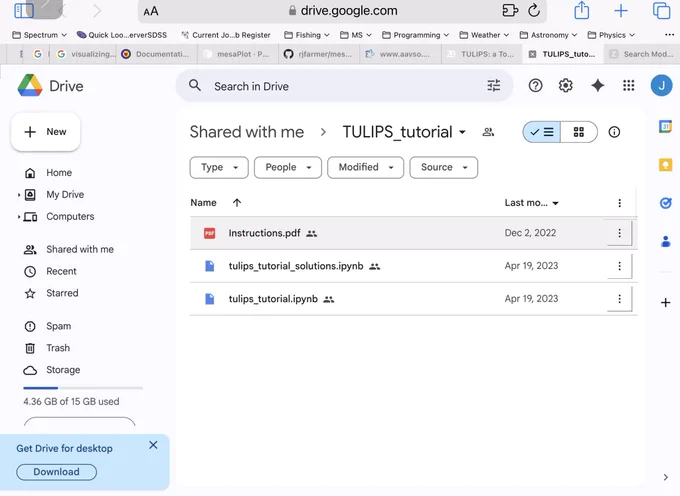Open the Google apps grid
This screenshot has width=680, height=496.
click(628, 85)
